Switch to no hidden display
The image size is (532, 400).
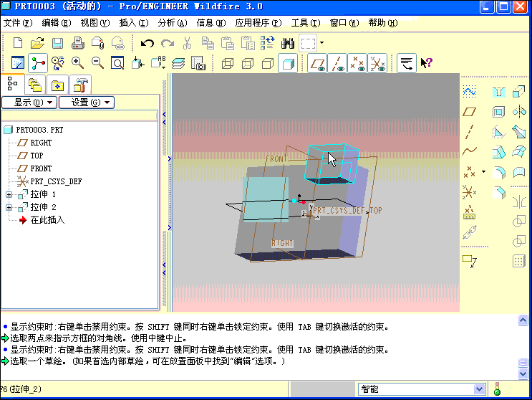click(268, 63)
